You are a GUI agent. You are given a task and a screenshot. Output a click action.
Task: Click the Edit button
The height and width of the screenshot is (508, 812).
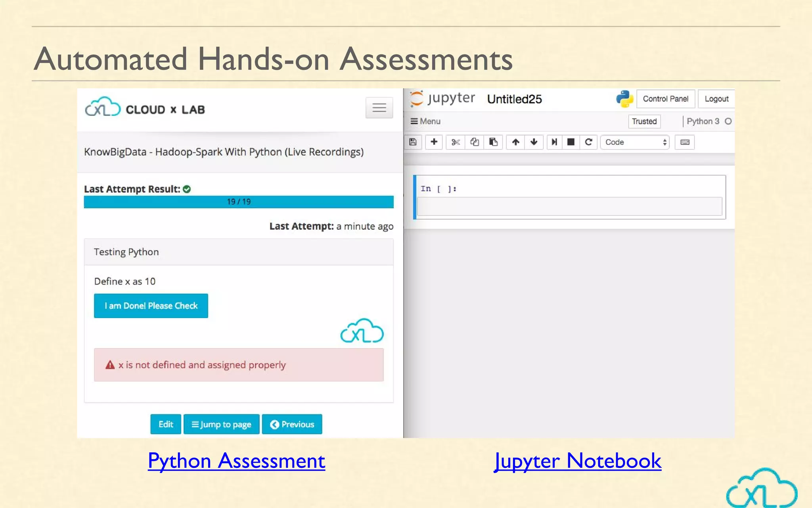tap(166, 424)
